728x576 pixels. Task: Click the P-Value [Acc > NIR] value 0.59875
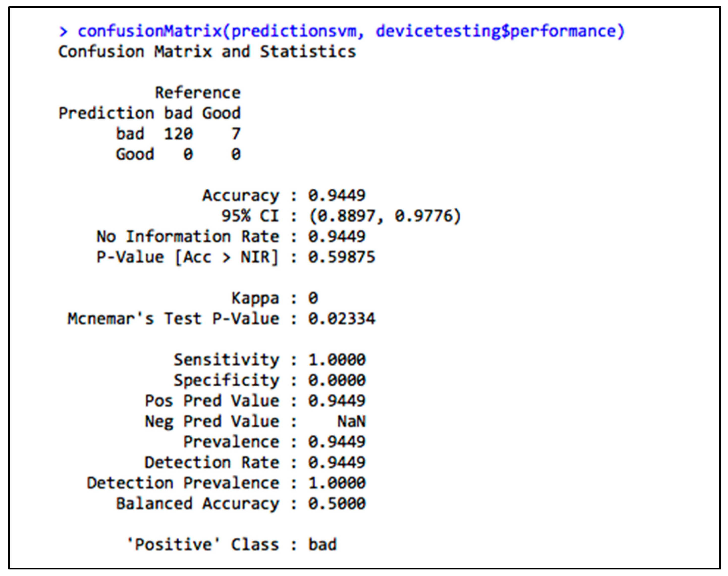341,257
